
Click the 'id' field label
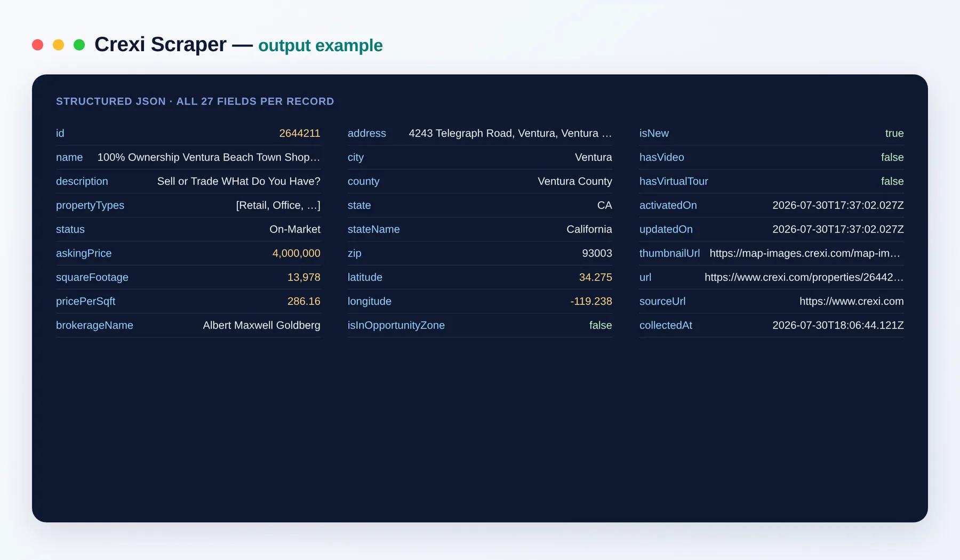pyautogui.click(x=60, y=133)
